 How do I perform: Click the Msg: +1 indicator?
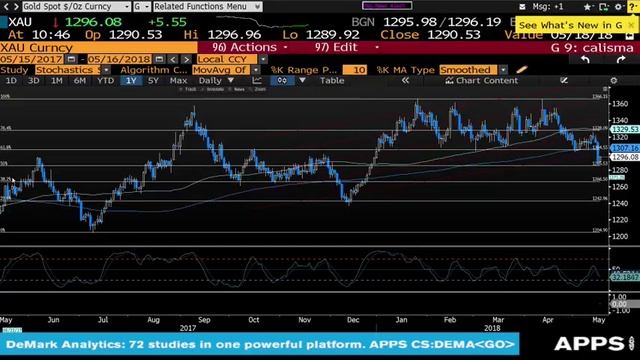[x=548, y=7]
